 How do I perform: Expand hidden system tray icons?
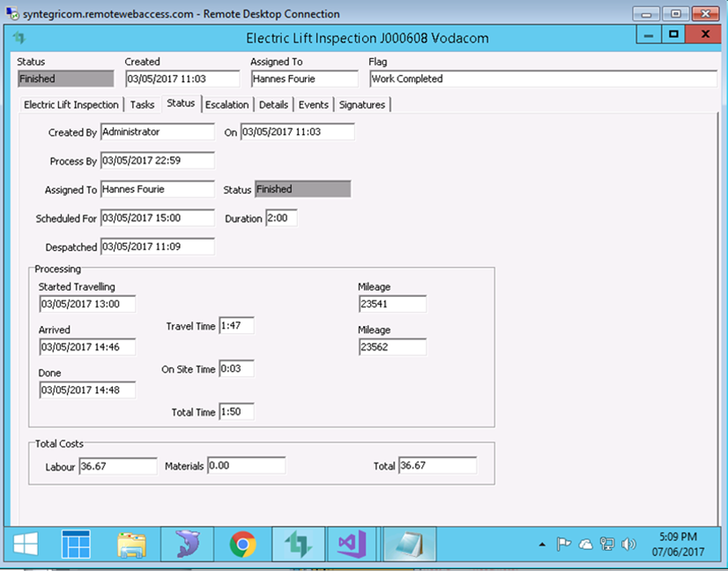pos(542,544)
